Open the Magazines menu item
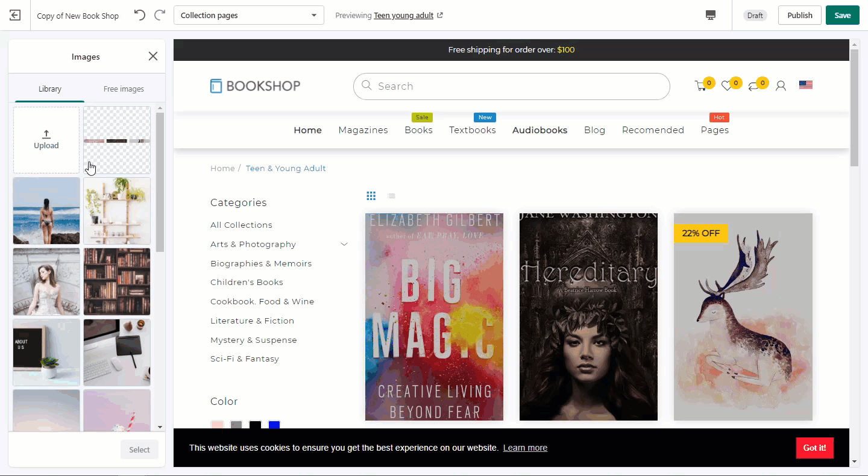This screenshot has height=476, width=868. click(363, 130)
